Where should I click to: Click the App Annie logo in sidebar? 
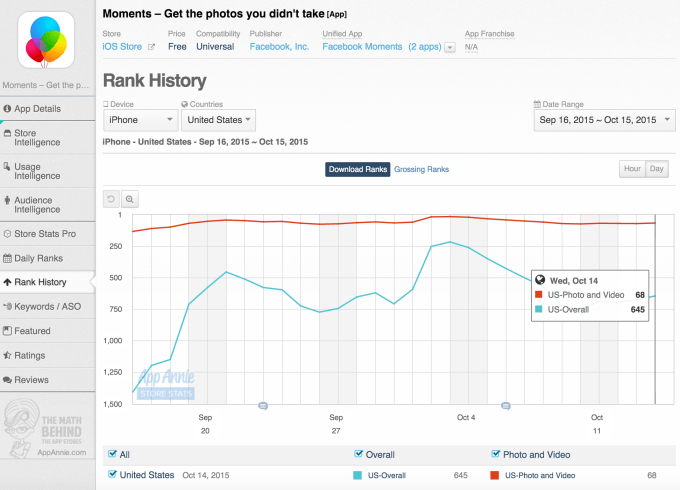(47, 425)
